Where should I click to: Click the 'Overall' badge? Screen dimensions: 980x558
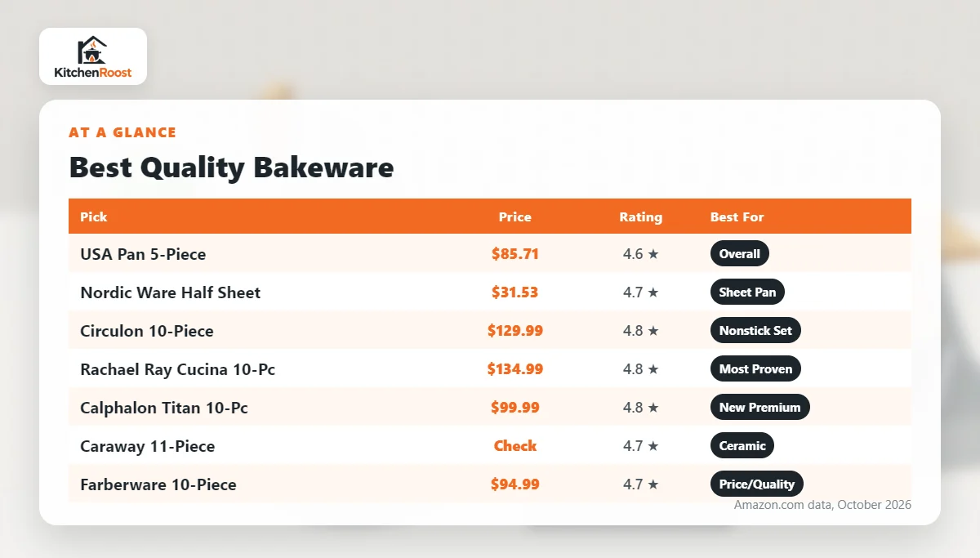[740, 254]
